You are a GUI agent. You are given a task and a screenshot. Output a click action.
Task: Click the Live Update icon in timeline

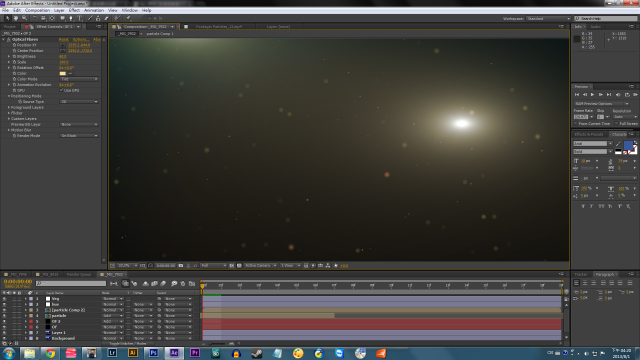pos(125,283)
